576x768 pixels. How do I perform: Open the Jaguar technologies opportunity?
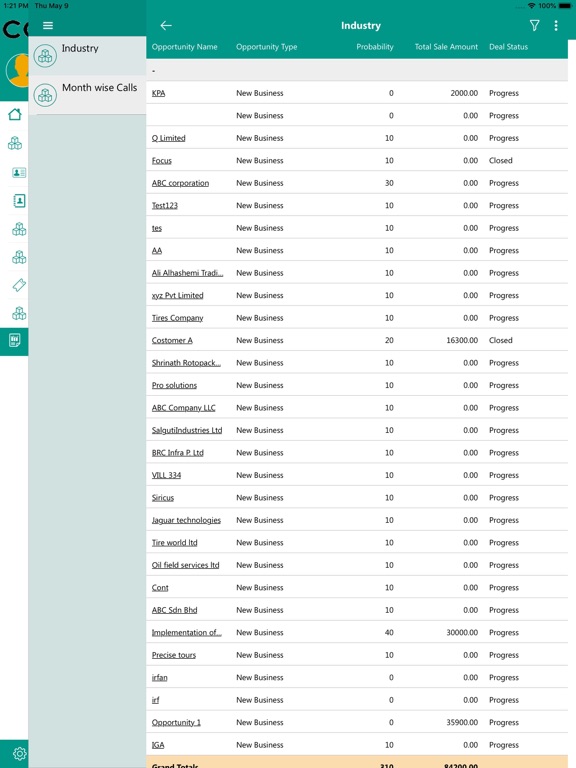click(186, 521)
